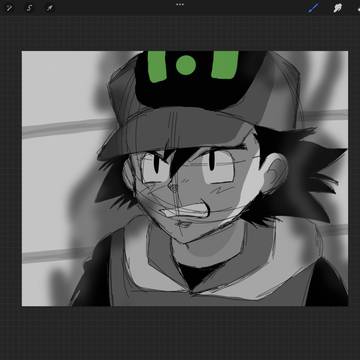Image resolution: width=360 pixels, height=360 pixels.
Task: Select the Smudge finger tool
Action: pos(338,8)
